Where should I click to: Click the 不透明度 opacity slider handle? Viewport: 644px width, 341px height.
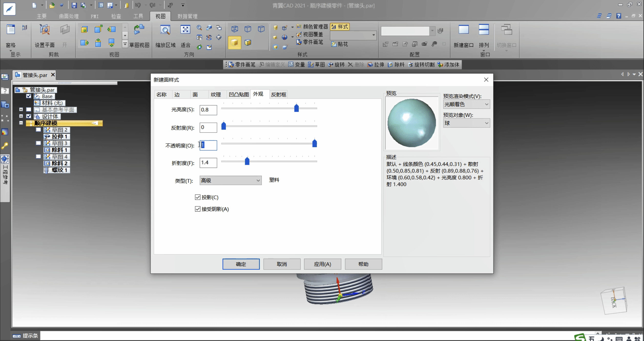click(315, 143)
